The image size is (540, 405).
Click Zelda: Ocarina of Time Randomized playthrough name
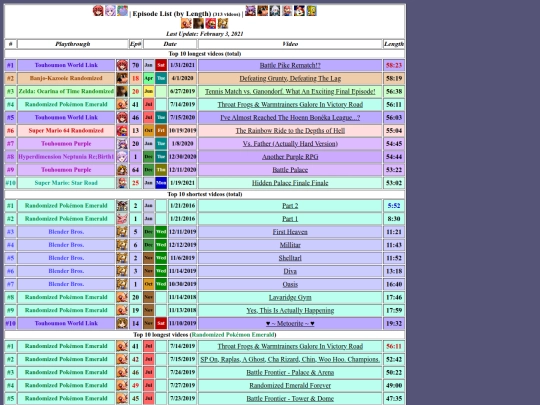point(66,91)
